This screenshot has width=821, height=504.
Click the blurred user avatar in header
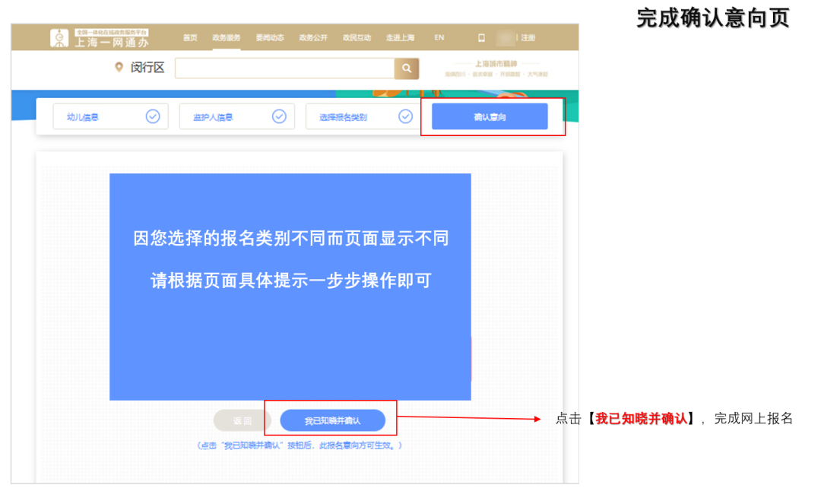click(506, 38)
